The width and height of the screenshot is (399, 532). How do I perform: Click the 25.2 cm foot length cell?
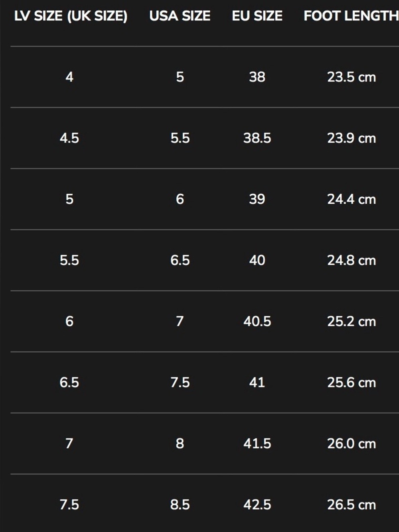click(352, 321)
